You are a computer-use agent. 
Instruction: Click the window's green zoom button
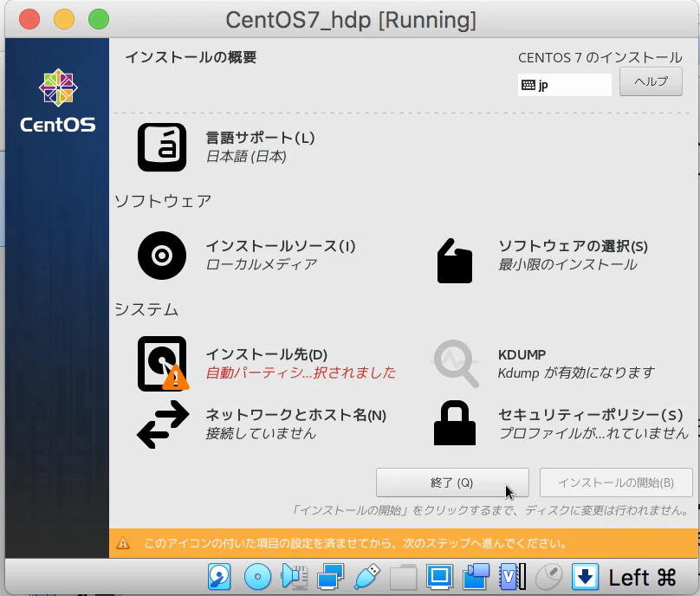pos(99,20)
